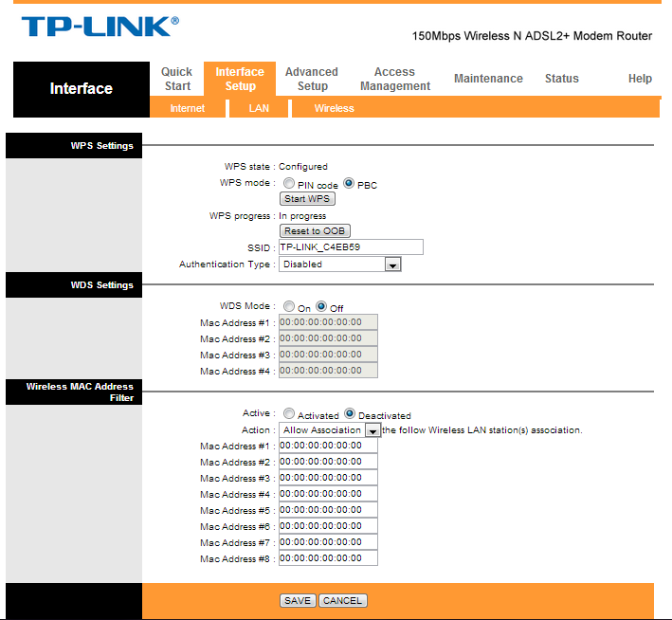Turn WDS Mode Off
The height and width of the screenshot is (620, 672).
pyautogui.click(x=321, y=306)
